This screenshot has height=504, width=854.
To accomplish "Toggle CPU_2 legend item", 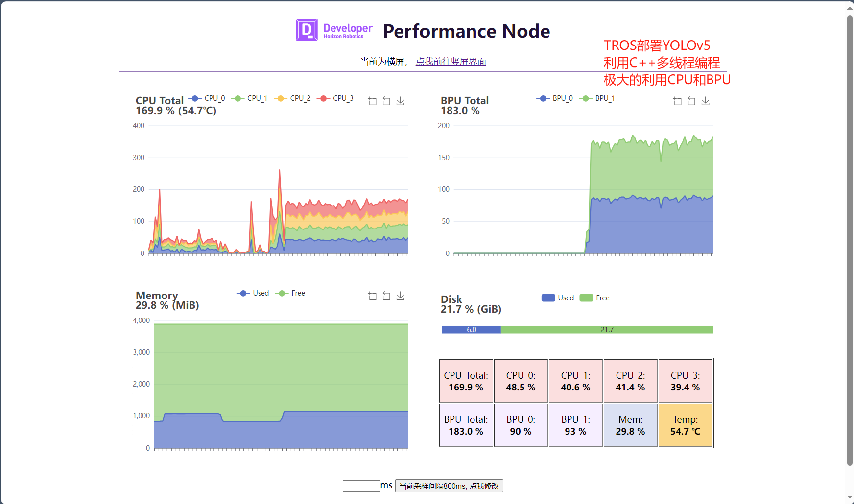I will click(293, 98).
